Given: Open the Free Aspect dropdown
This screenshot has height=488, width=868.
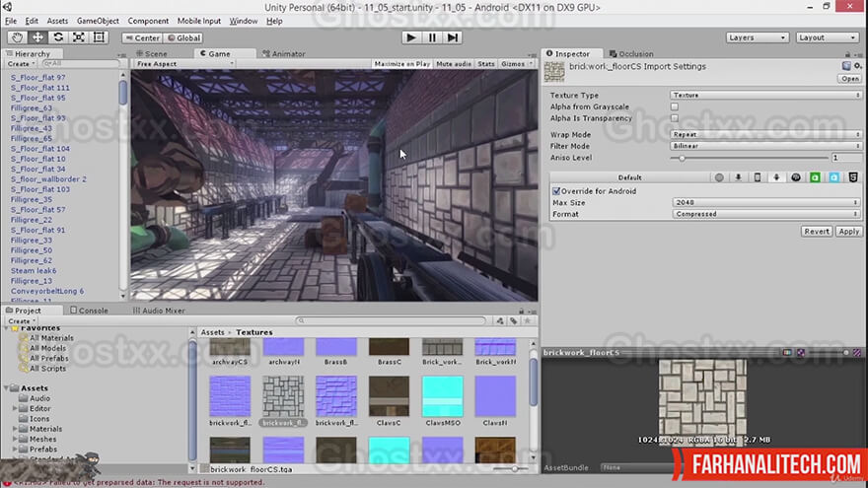Looking at the screenshot, I should [184, 64].
